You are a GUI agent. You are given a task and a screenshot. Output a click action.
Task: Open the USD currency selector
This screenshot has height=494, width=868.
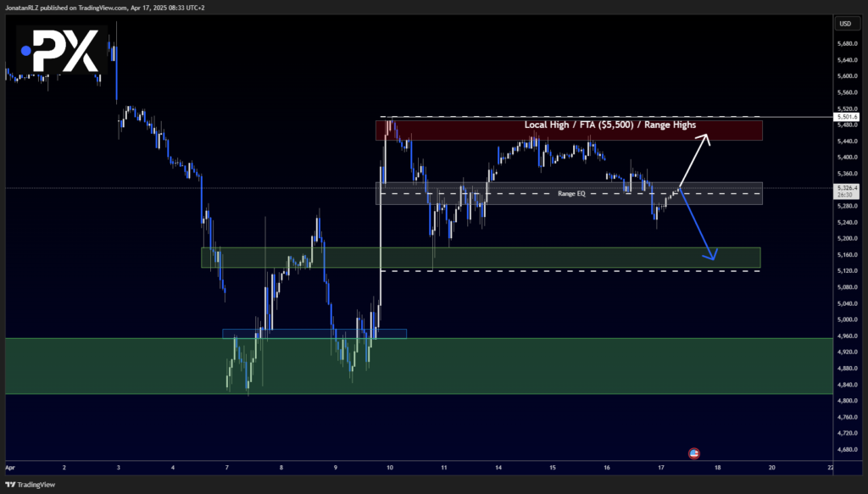845,24
